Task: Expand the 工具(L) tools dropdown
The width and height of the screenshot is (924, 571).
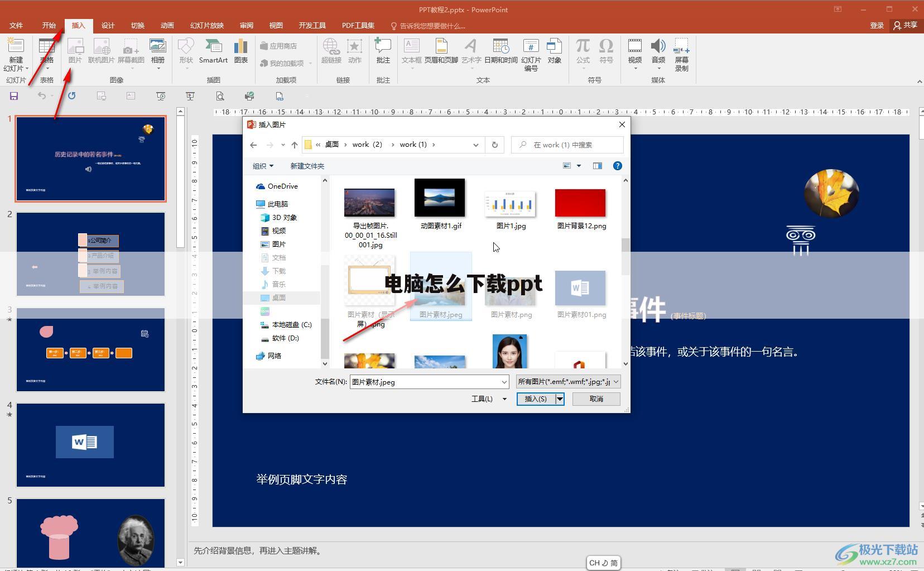Action: [488, 399]
